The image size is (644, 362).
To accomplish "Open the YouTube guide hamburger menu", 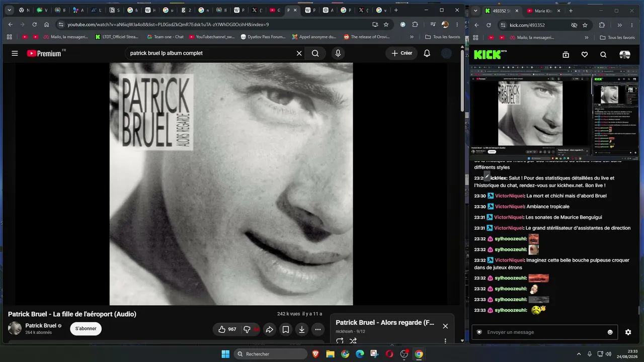I will (x=15, y=53).
